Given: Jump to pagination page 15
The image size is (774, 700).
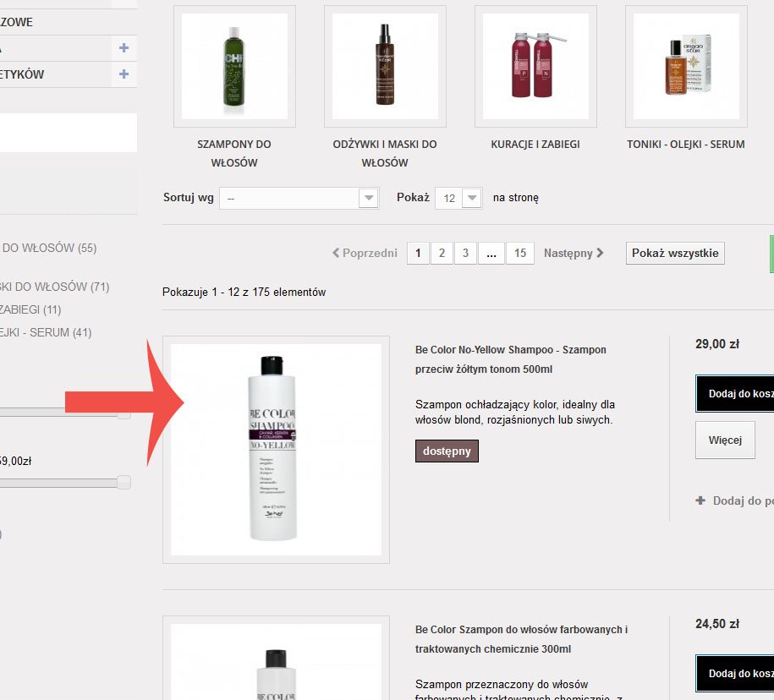Looking at the screenshot, I should pyautogui.click(x=520, y=253).
